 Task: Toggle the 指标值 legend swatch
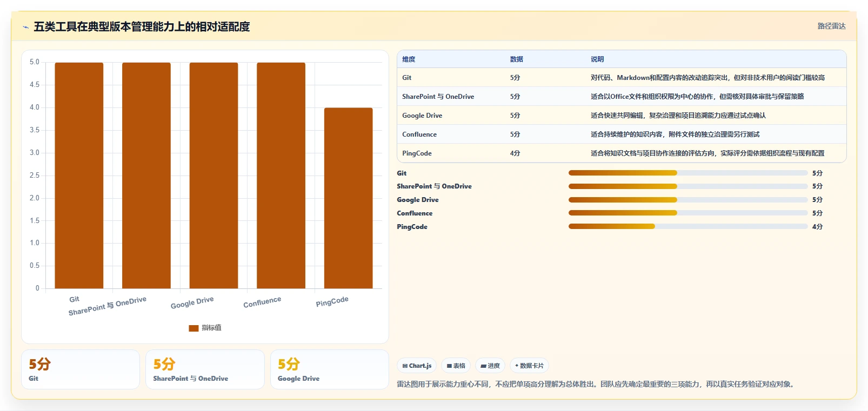coord(193,328)
